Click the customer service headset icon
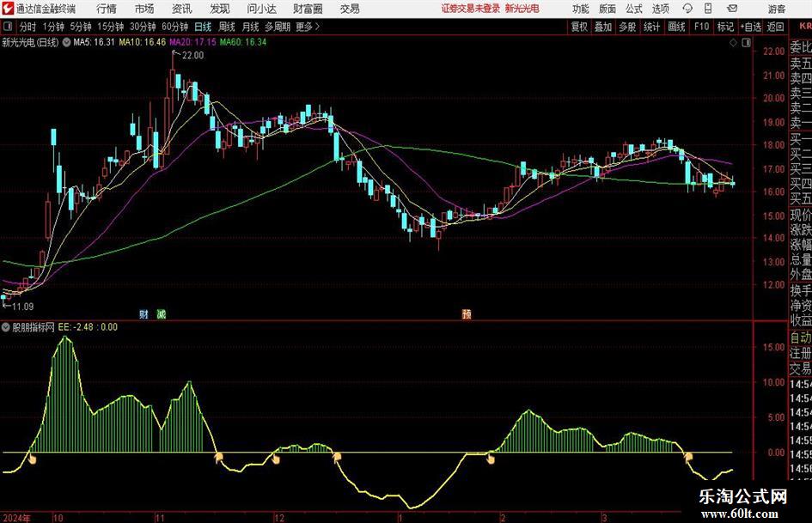The image size is (812, 523). click(x=687, y=9)
